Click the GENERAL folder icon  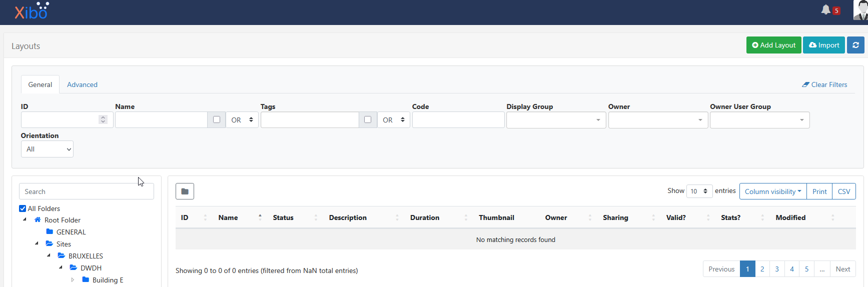coord(50,232)
